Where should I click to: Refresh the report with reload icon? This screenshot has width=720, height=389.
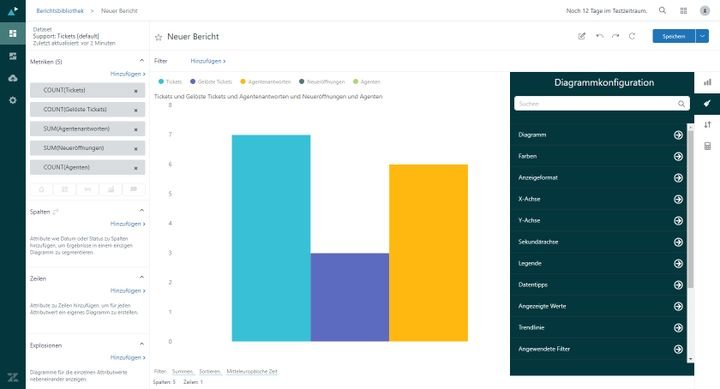point(632,36)
